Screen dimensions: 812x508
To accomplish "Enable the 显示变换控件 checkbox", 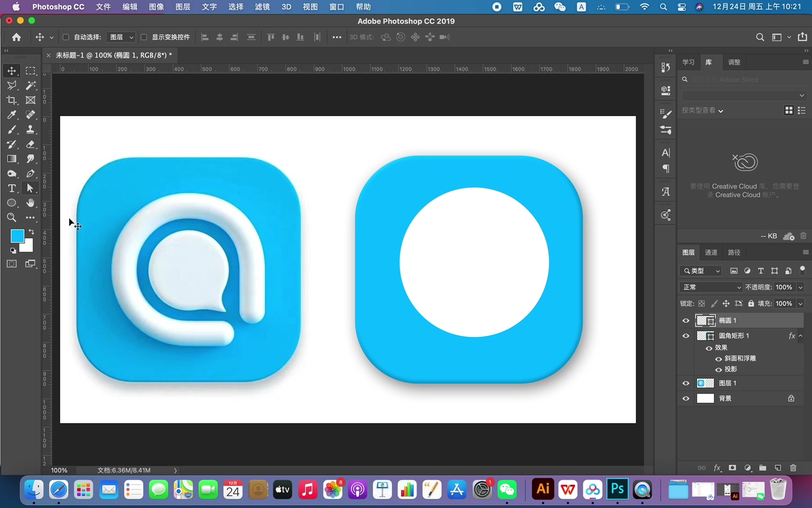I will click(x=144, y=37).
